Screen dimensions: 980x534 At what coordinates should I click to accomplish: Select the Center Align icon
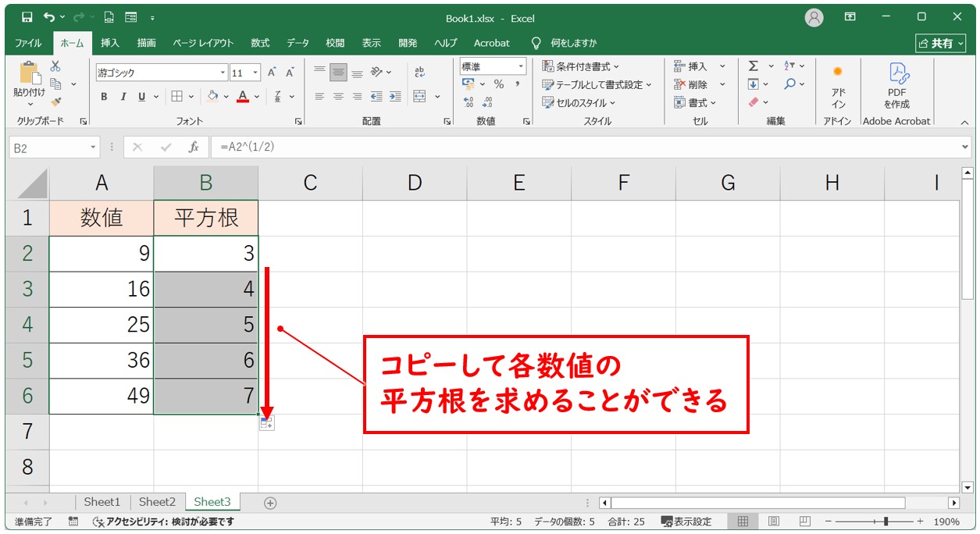[x=337, y=96]
